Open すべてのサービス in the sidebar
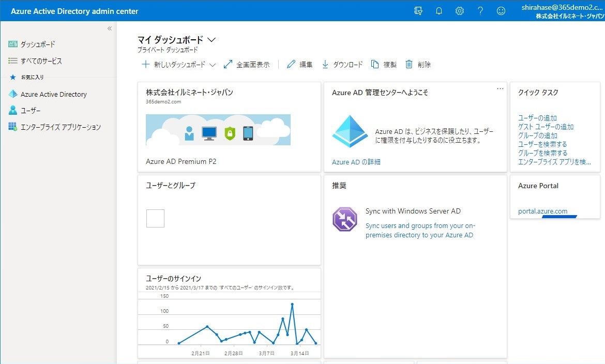The height and width of the screenshot is (364, 605). click(41, 61)
